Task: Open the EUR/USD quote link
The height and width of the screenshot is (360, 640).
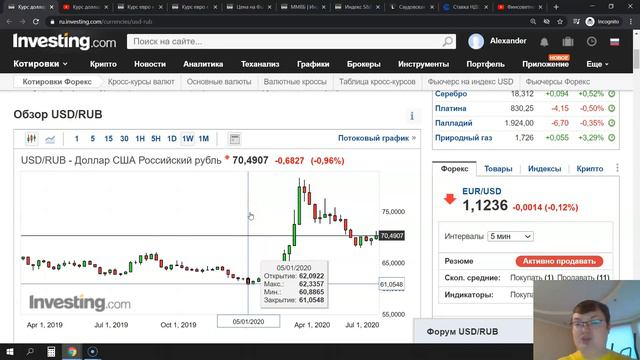Action: tap(482, 191)
